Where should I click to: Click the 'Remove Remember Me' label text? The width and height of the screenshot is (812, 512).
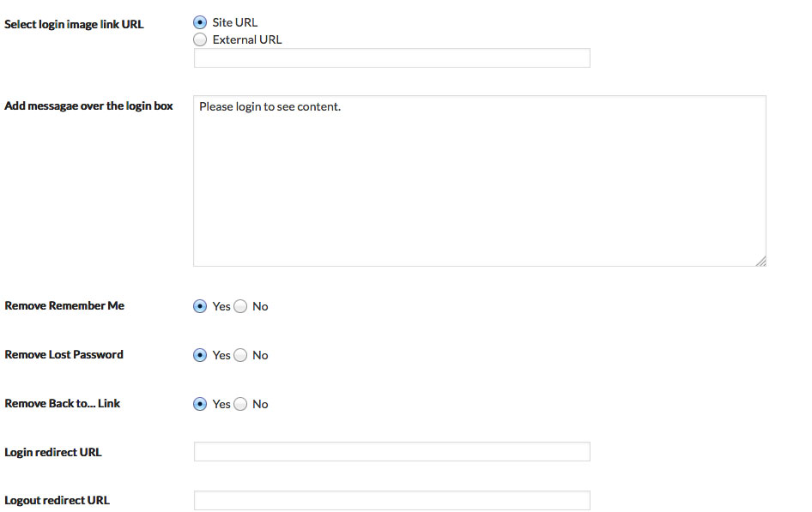click(64, 305)
